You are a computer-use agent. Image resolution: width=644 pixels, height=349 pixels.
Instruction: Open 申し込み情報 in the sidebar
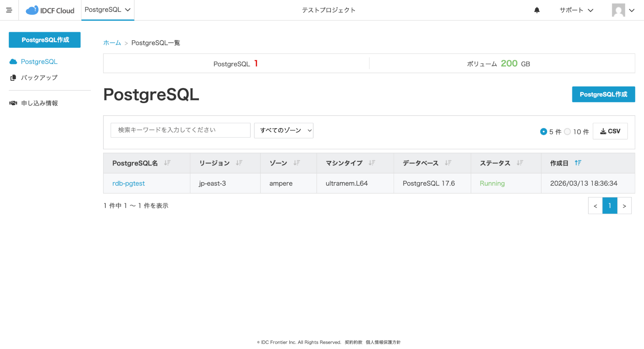(39, 103)
